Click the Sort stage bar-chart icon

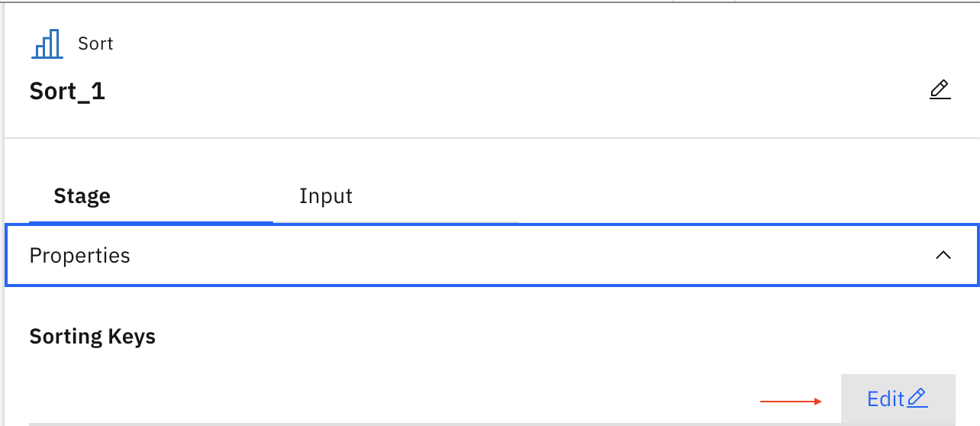pos(47,44)
